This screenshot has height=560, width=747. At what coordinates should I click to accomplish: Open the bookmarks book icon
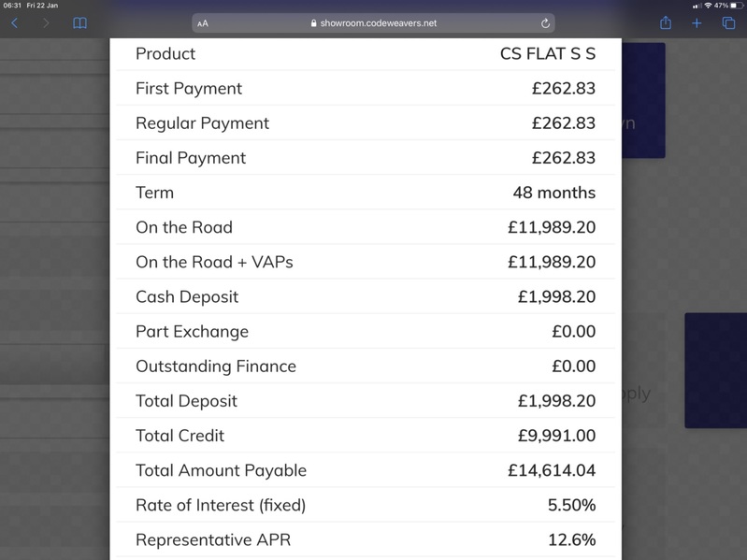click(80, 22)
